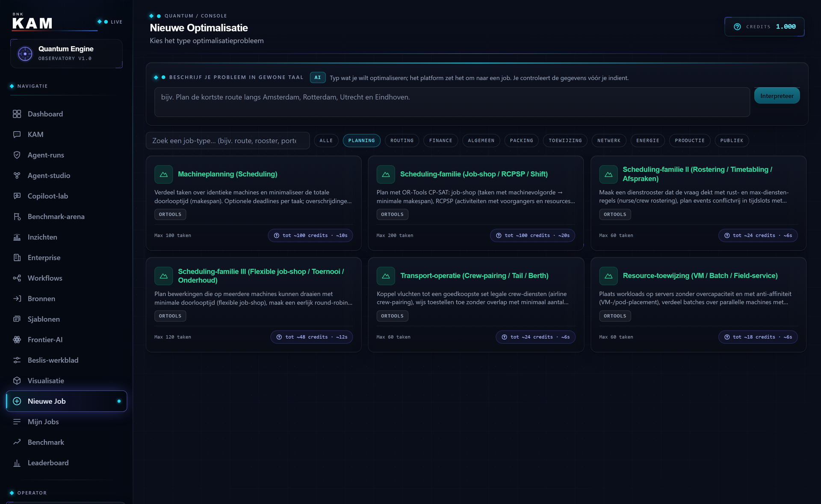The height and width of the screenshot is (504, 821).
Task: Open the Machineplanning (Scheduling) job card
Action: [x=254, y=203]
